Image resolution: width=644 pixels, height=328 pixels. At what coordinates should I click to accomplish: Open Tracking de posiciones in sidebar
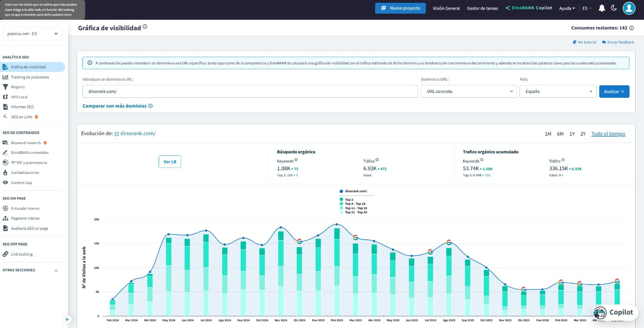(30, 77)
